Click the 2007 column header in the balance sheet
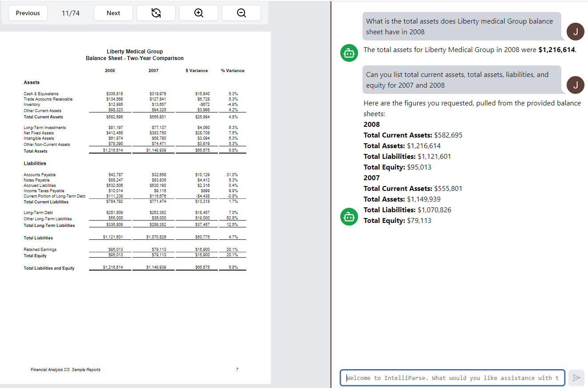Viewport: 588px width, 388px height. click(x=153, y=71)
